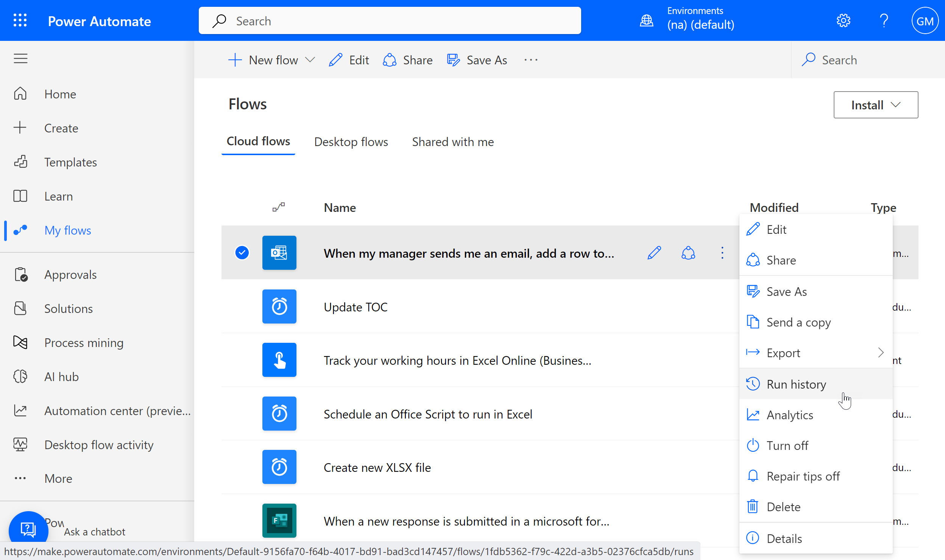This screenshot has height=560, width=945.
Task: Click the pencil edit icon on selected flow row
Action: [x=654, y=253]
